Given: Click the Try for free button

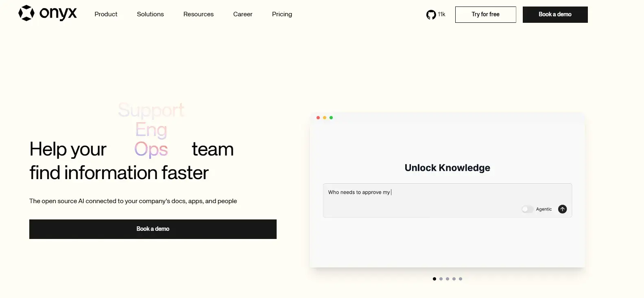Looking at the screenshot, I should tap(485, 15).
